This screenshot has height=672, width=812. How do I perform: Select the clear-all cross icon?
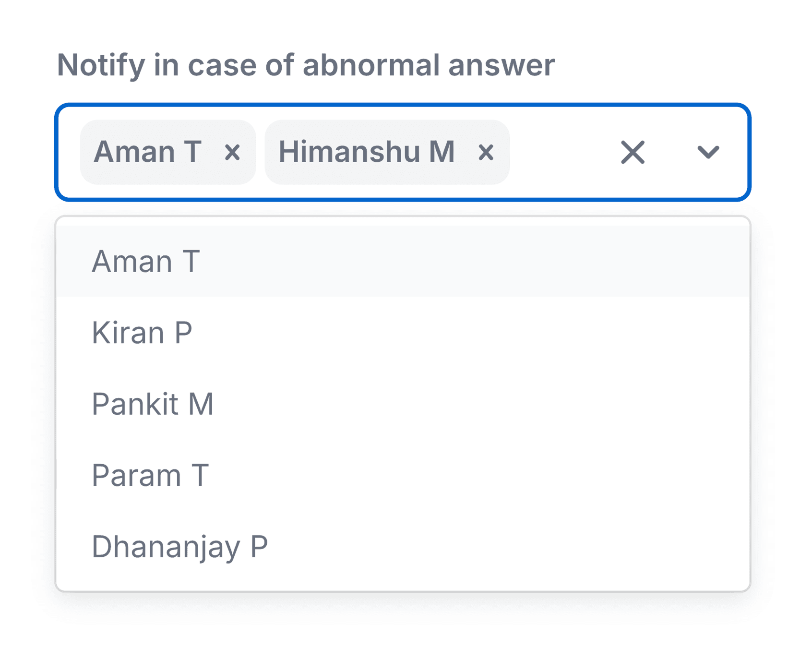633,153
